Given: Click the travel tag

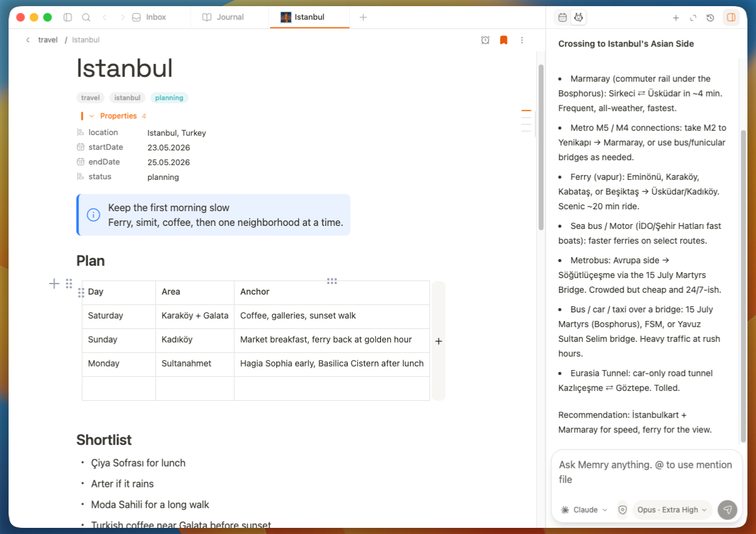Looking at the screenshot, I should click(90, 98).
